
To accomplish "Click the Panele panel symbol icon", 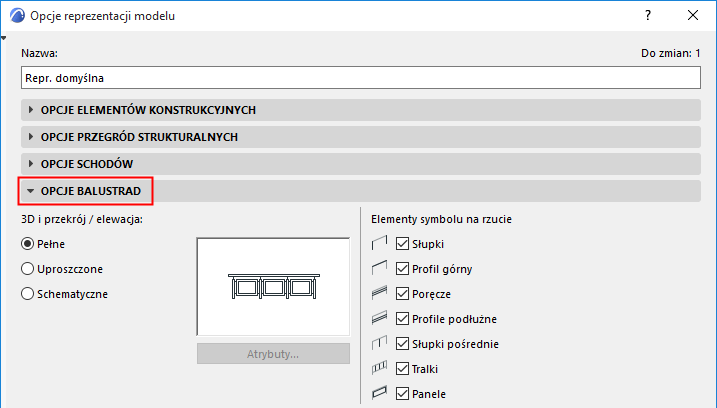I will point(379,394).
